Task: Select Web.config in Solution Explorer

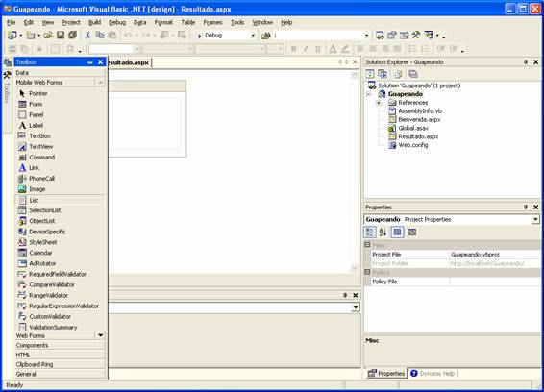Action: 413,145
